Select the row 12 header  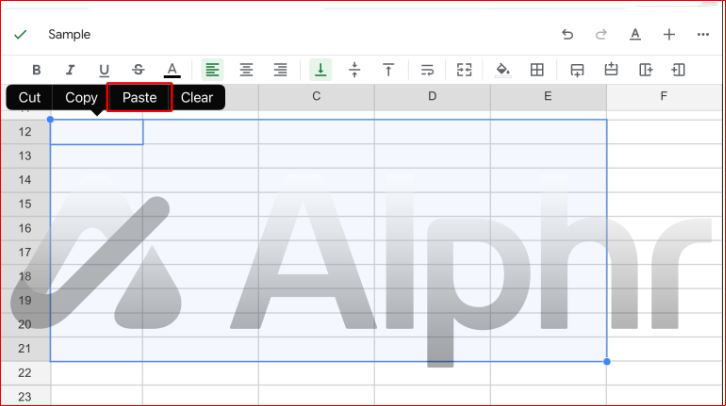tap(25, 132)
